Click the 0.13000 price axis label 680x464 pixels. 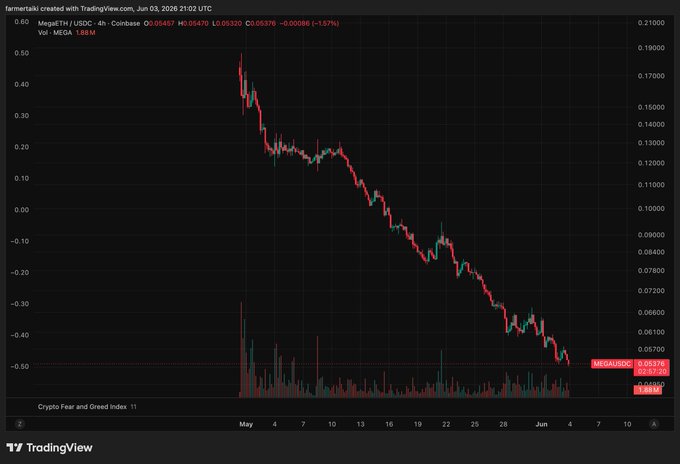coord(651,143)
